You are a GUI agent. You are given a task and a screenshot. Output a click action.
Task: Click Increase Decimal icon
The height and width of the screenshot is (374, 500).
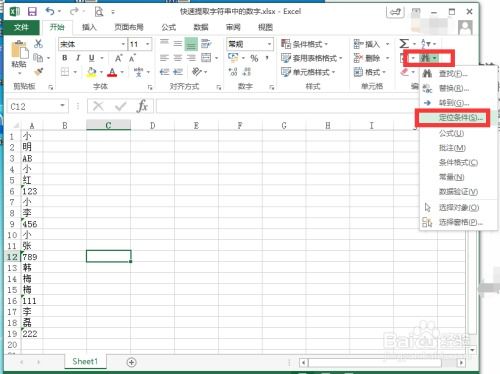click(233, 72)
